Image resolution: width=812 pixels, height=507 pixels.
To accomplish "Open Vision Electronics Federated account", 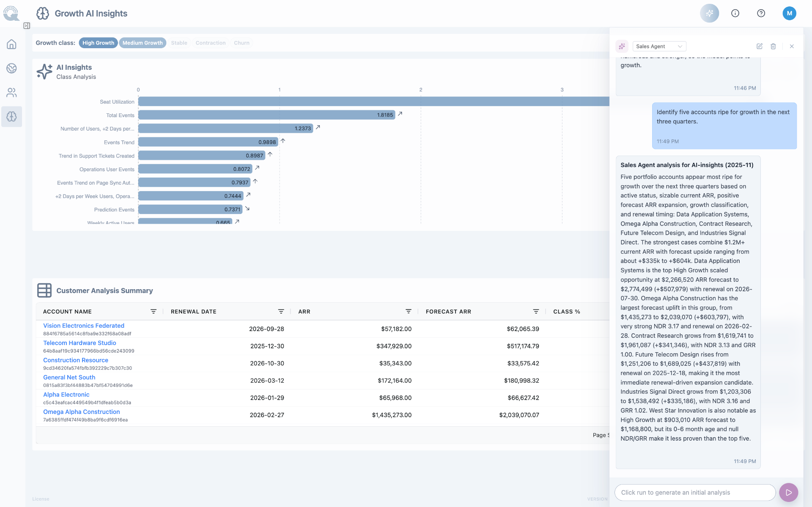I will click(x=84, y=326).
